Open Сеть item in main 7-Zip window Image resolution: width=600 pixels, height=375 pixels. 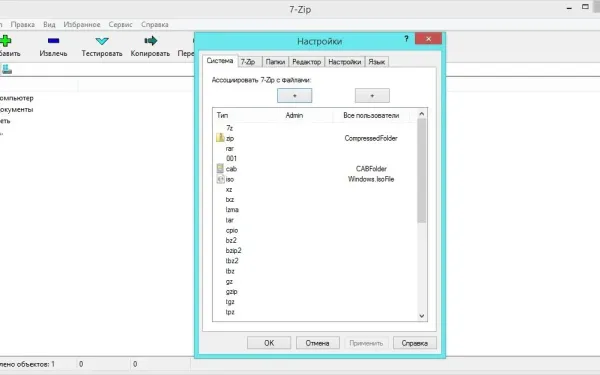[5, 121]
